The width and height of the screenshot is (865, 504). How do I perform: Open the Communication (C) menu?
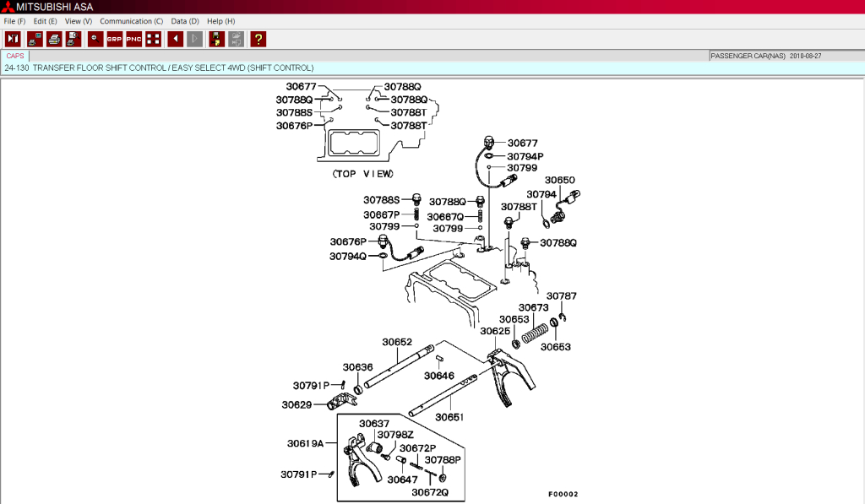coord(131,20)
